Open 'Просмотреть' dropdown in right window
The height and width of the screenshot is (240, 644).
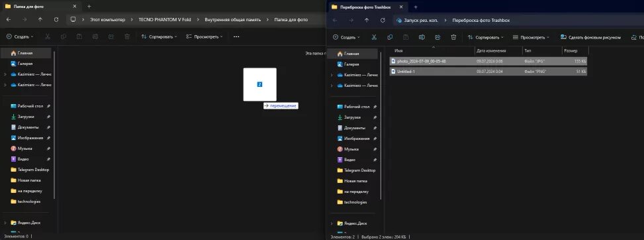click(x=531, y=37)
